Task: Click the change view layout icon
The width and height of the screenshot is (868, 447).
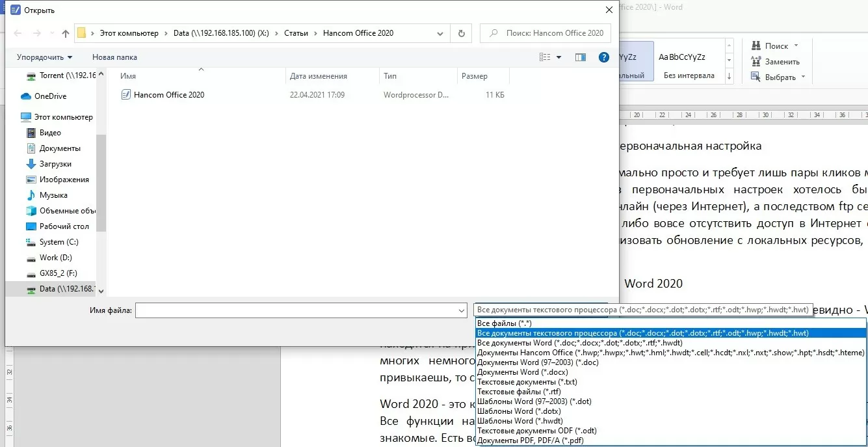Action: click(x=545, y=57)
